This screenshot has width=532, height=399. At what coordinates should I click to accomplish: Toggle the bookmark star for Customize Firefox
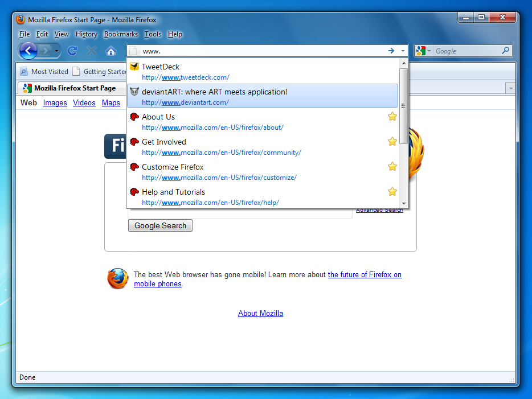392,167
